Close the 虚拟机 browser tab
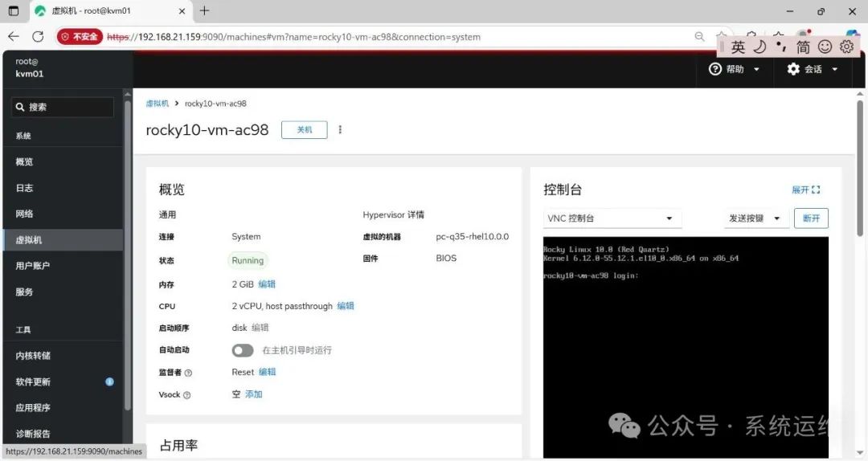 click(x=182, y=11)
